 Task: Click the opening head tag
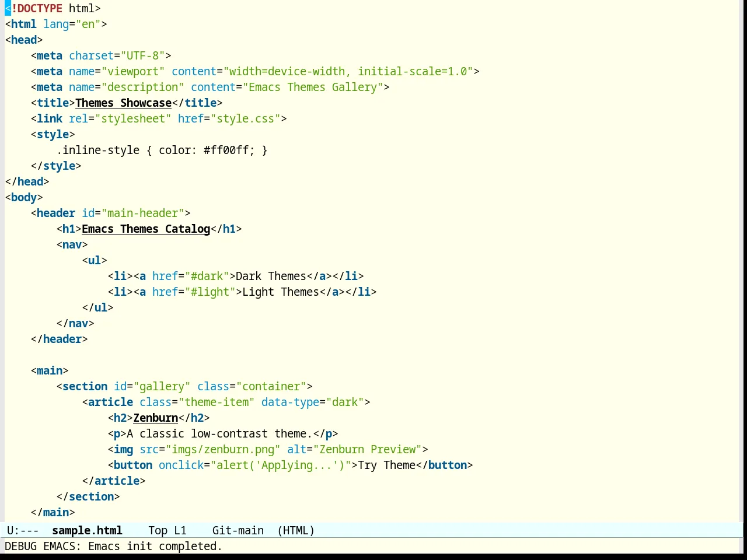coord(24,40)
